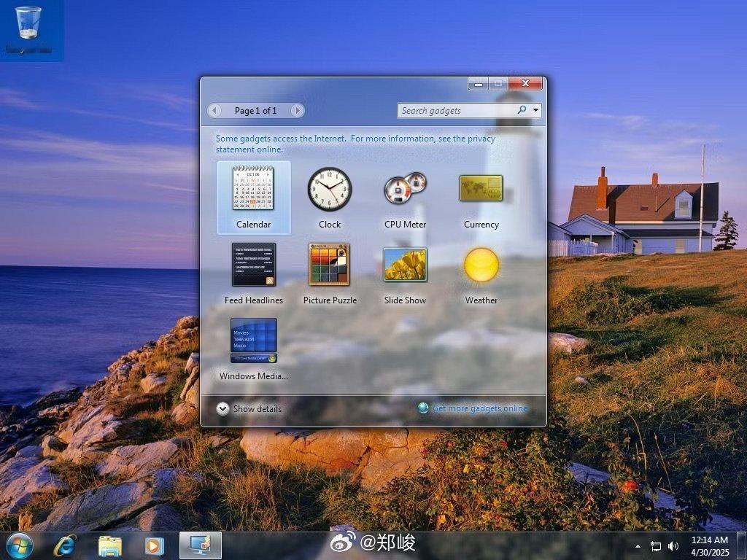
Task: Launch Internet Explorer from taskbar
Action: [65, 545]
